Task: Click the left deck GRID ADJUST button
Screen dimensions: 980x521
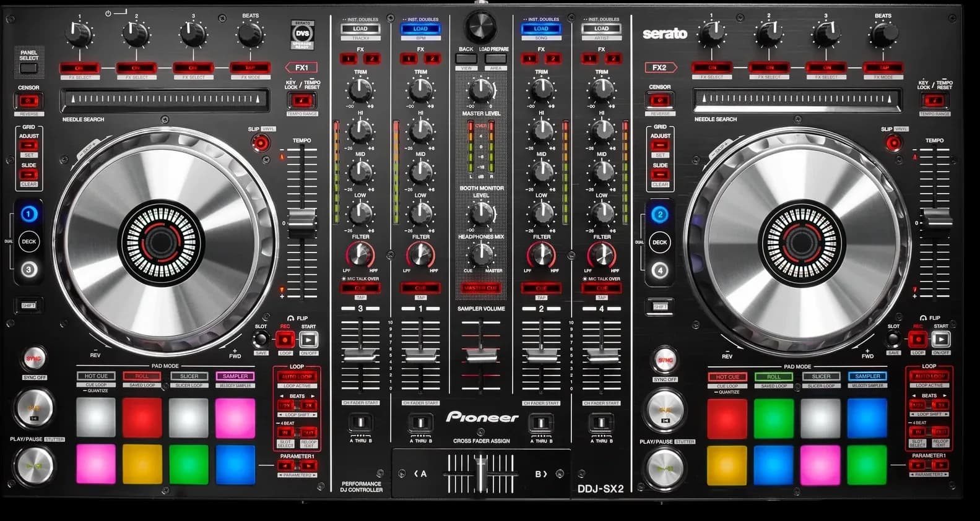Action: (28, 145)
